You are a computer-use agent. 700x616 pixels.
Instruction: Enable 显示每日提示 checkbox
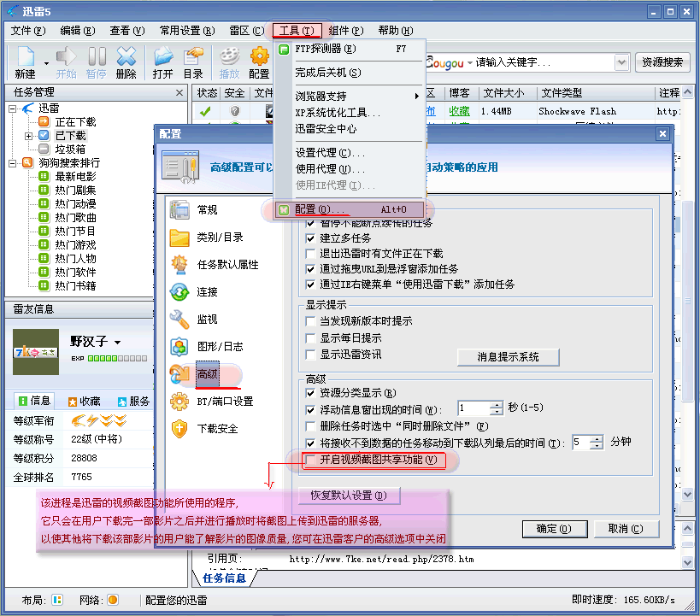[311, 338]
